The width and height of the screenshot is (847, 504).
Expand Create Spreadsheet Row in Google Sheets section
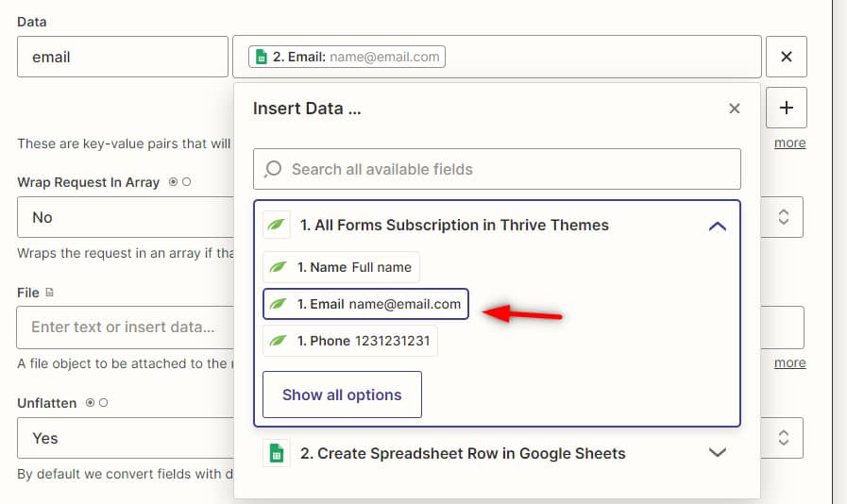[718, 453]
